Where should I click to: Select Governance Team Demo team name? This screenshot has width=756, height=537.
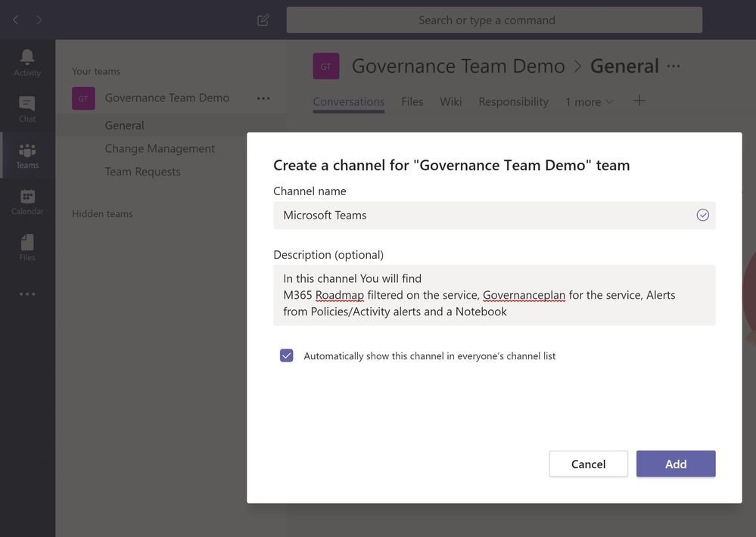click(x=166, y=98)
